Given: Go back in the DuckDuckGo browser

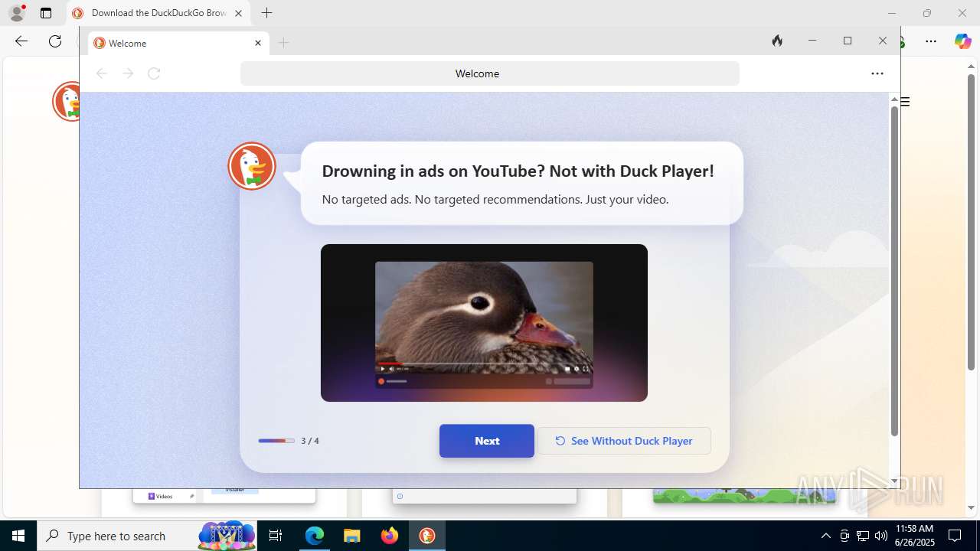Looking at the screenshot, I should point(102,73).
